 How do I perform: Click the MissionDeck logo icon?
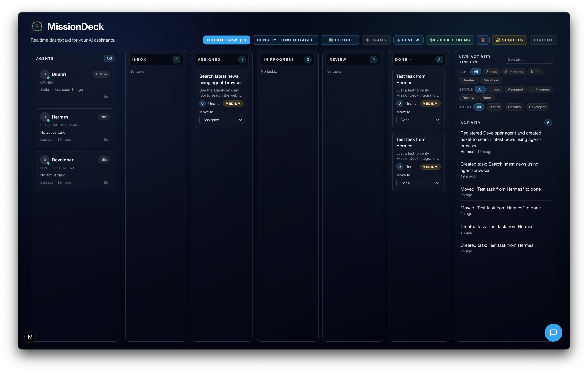click(x=37, y=26)
